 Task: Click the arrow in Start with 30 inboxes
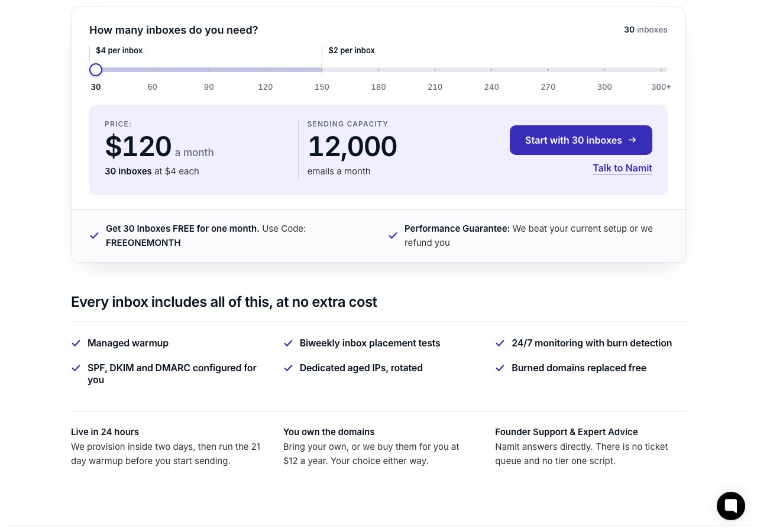coord(632,140)
